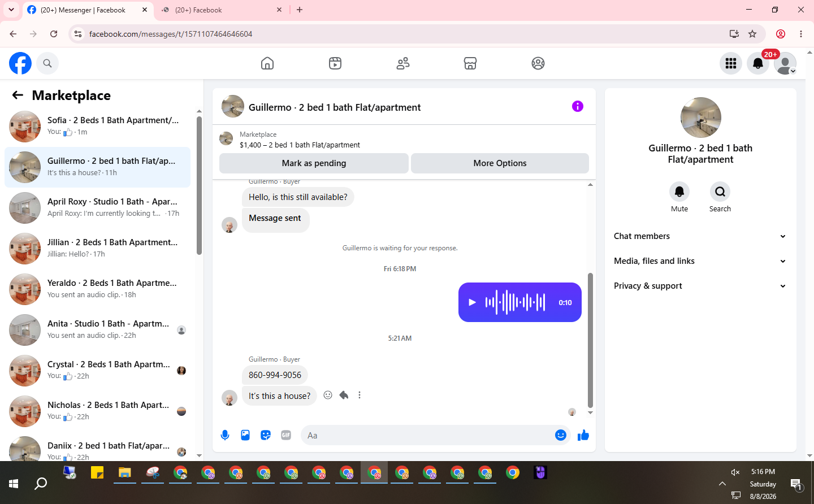814x504 pixels.
Task: Switch to the '(20+) Facebook' tab
Action: (x=222, y=10)
